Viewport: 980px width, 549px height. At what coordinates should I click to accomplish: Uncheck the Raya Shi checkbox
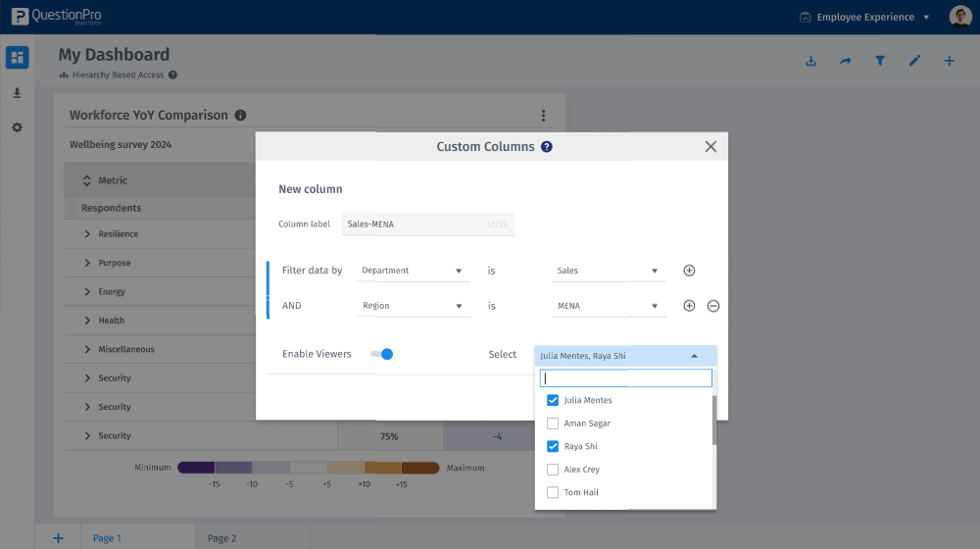click(x=553, y=446)
